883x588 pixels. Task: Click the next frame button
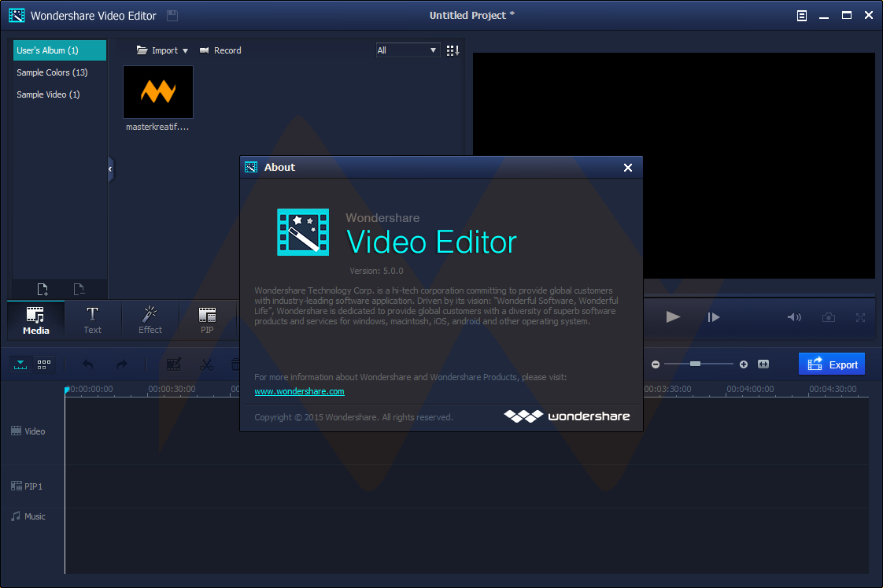[714, 317]
